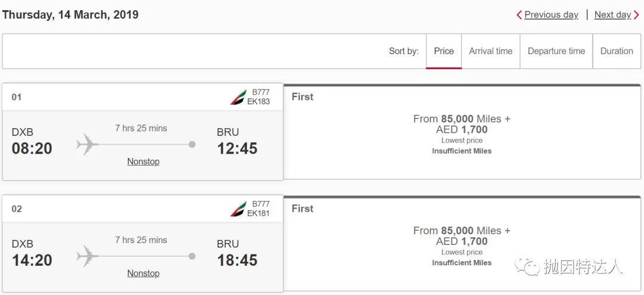Click the airplane icon on the 08:20 flight
The height and width of the screenshot is (295, 644).
coord(88,144)
